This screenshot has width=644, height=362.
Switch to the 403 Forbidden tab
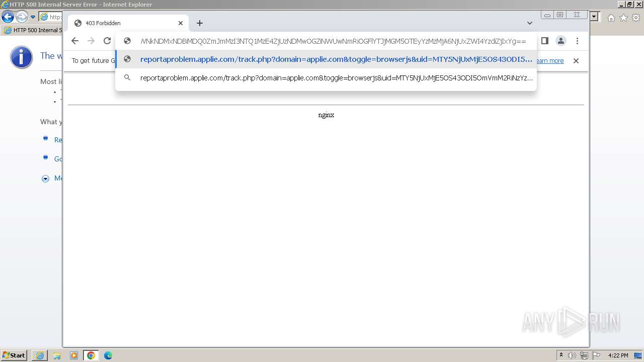coord(128,23)
